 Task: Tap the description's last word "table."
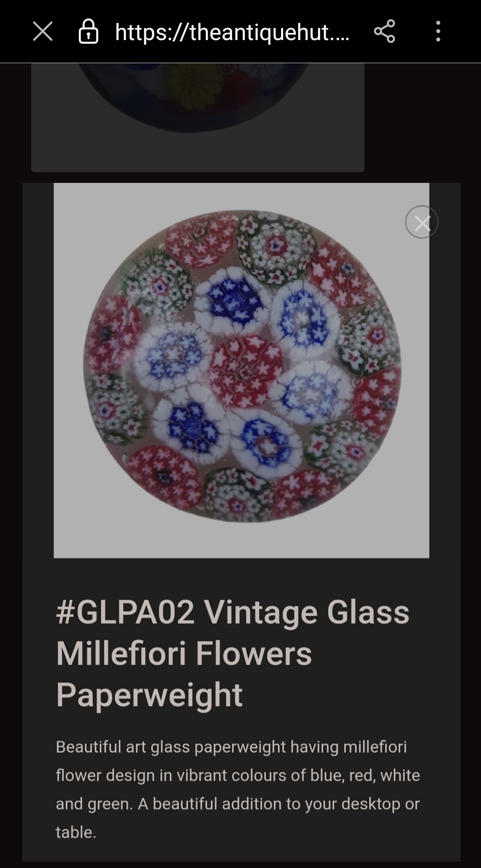tap(76, 832)
